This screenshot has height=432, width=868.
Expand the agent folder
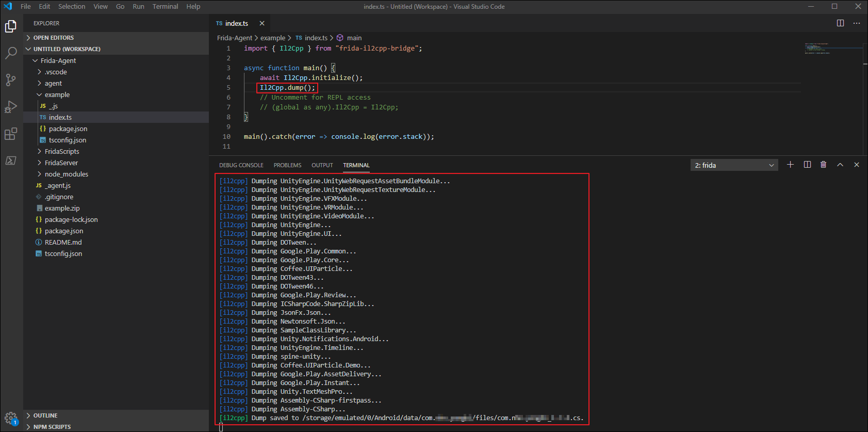click(x=116, y=83)
